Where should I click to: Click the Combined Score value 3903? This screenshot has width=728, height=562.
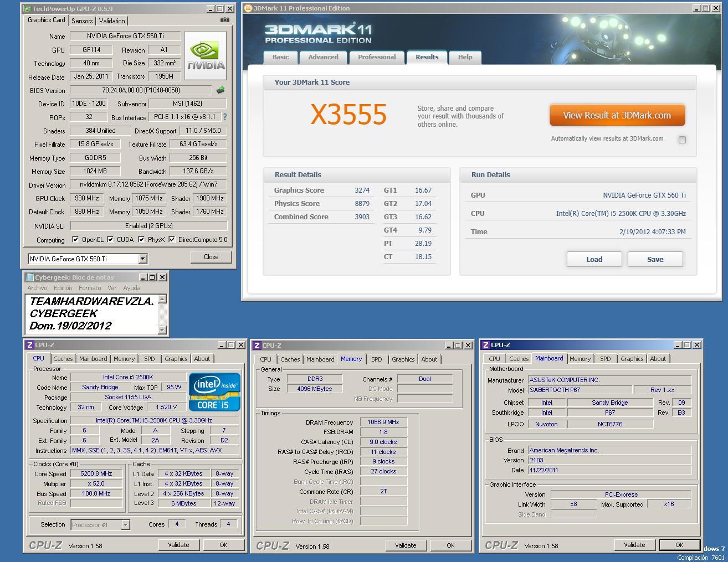tap(362, 216)
